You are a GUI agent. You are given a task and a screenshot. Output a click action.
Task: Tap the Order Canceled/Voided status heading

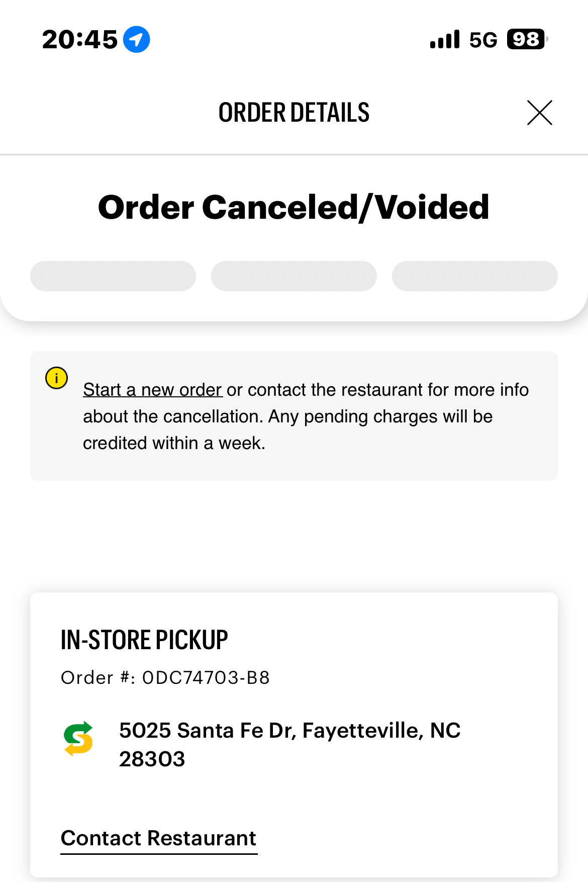[294, 207]
